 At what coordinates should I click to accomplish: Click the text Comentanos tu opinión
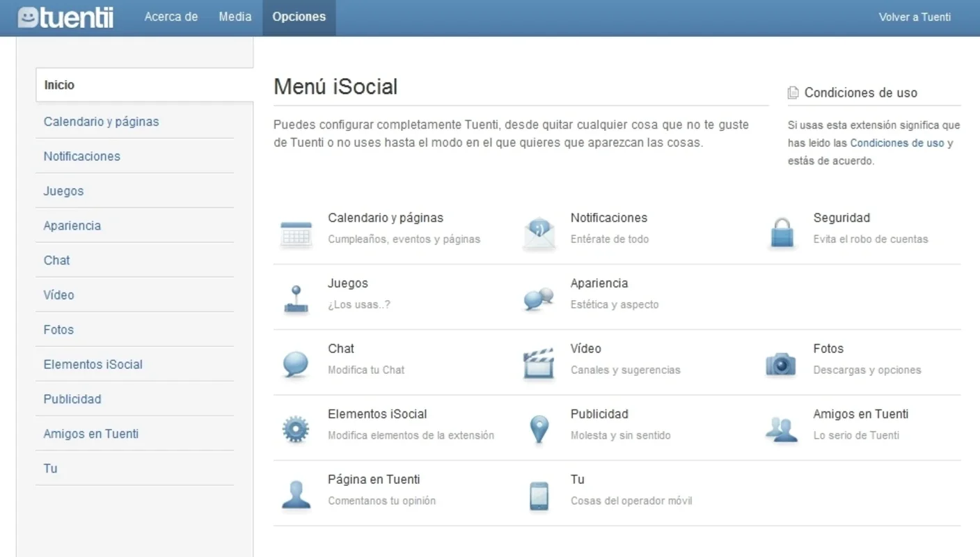pyautogui.click(x=381, y=501)
